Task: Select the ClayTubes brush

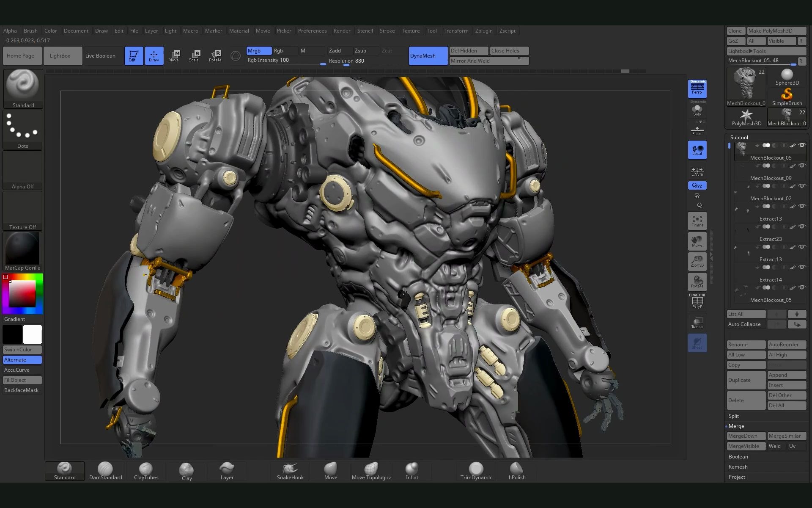Action: tap(145, 471)
